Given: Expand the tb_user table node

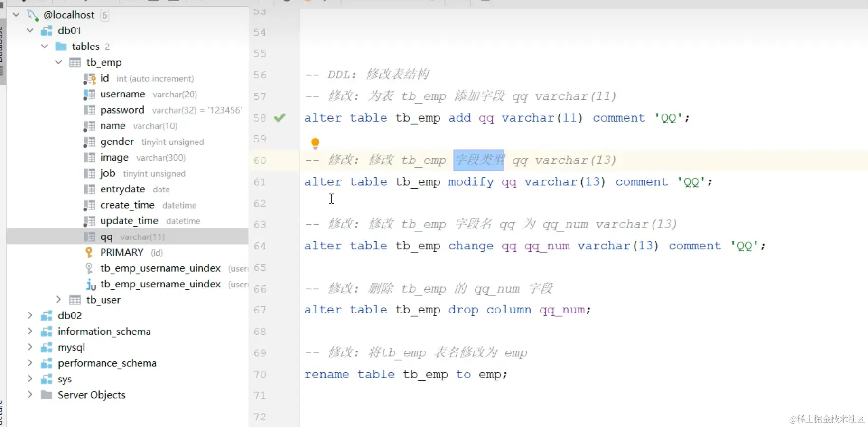Looking at the screenshot, I should click(x=59, y=300).
